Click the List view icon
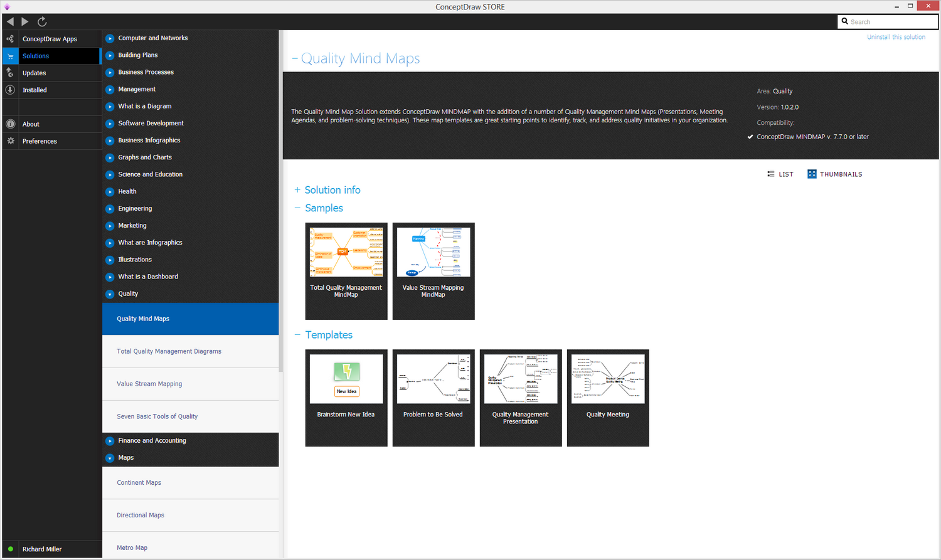Screen dimensions: 941x560 (x=771, y=174)
